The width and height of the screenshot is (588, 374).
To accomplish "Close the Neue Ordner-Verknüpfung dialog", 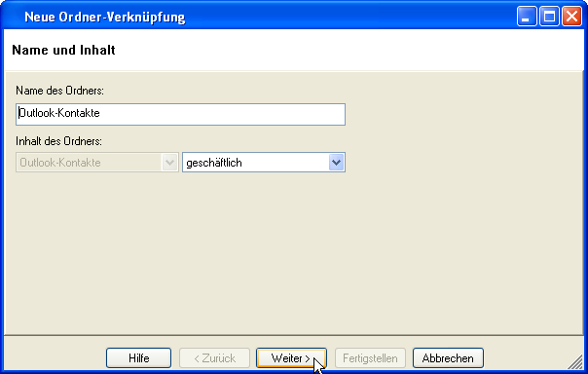I will (571, 17).
